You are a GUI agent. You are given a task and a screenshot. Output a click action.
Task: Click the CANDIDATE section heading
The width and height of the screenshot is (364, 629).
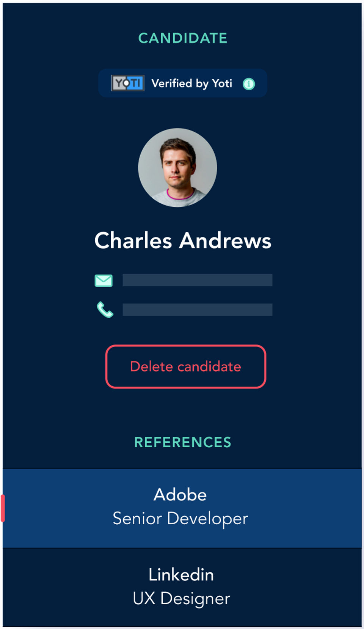click(x=183, y=38)
